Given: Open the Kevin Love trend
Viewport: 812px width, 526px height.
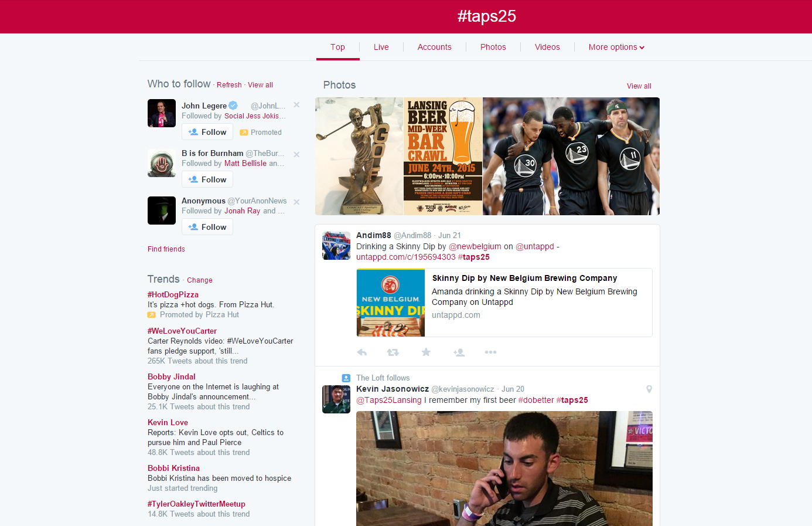Looking at the screenshot, I should click(x=168, y=422).
